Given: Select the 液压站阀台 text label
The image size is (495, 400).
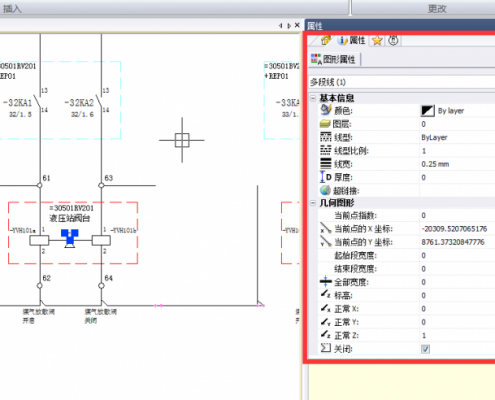Looking at the screenshot, I should pyautogui.click(x=70, y=218).
